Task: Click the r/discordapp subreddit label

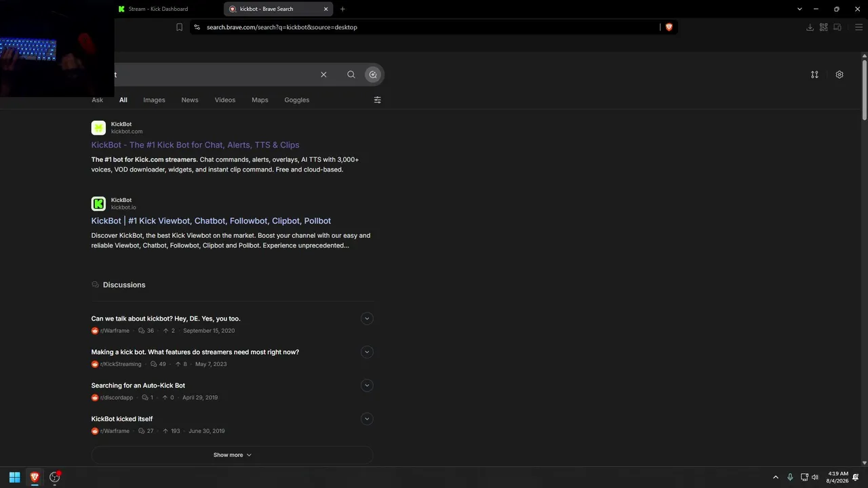Action: click(x=117, y=398)
